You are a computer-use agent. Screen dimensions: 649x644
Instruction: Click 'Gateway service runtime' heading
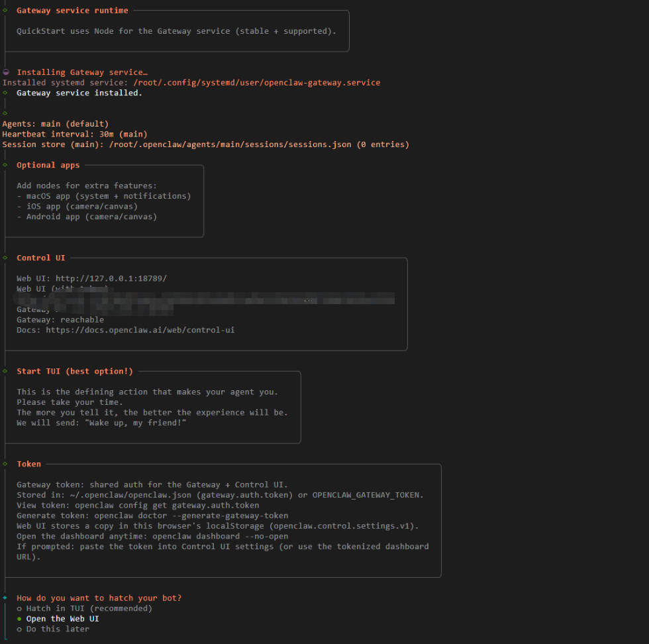point(72,11)
